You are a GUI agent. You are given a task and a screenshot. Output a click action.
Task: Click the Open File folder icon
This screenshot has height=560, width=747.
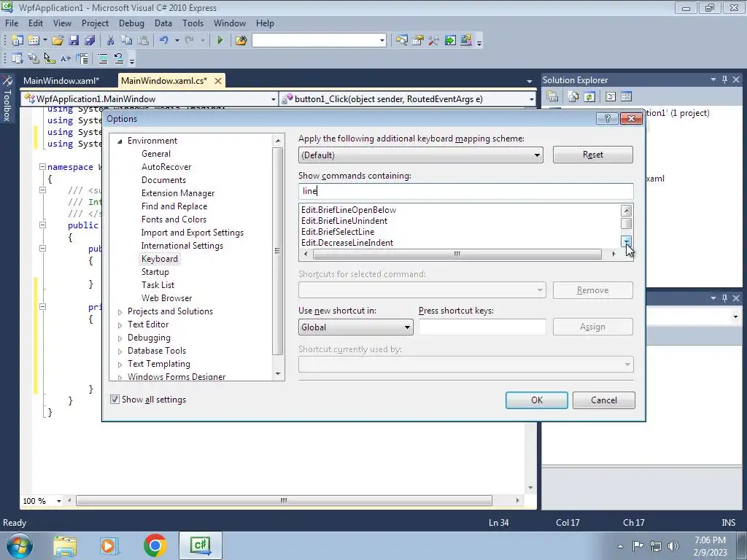58,41
